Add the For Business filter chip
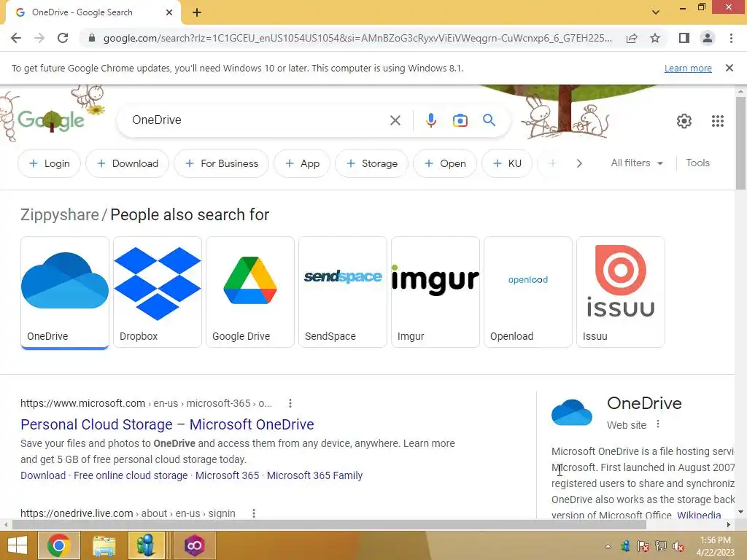This screenshot has height=560, width=747. 222,163
